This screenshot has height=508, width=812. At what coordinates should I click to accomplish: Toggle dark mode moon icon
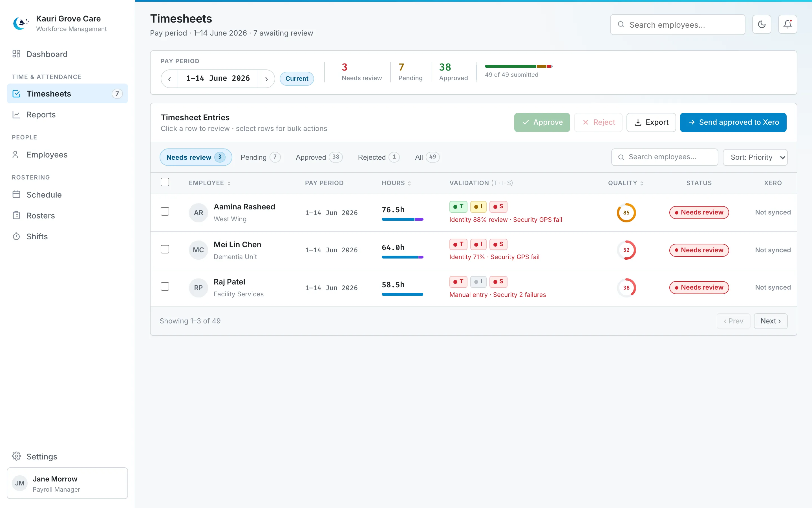[762, 24]
